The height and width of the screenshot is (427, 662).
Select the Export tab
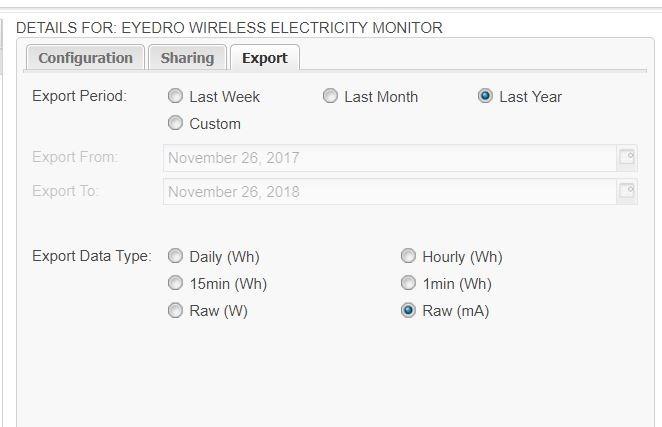pos(264,58)
